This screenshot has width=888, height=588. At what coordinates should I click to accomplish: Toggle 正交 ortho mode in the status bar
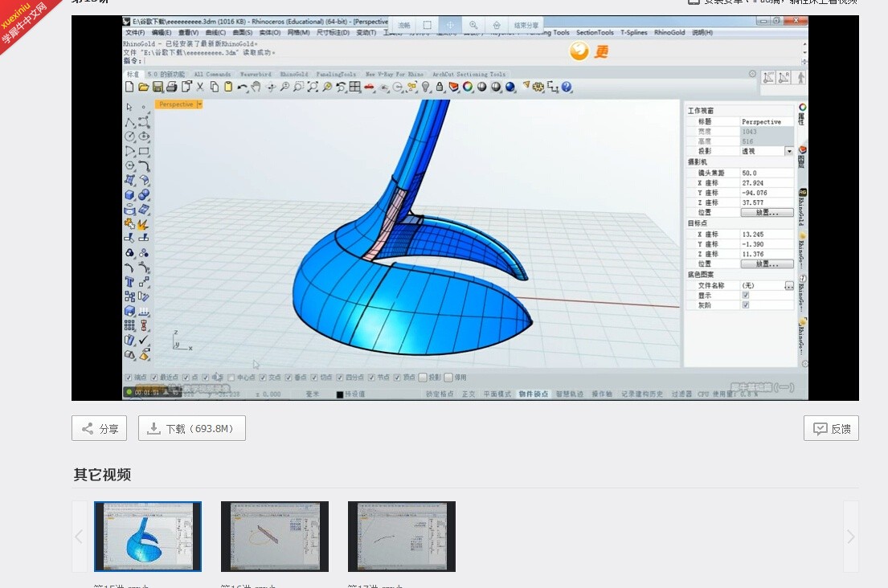469,394
